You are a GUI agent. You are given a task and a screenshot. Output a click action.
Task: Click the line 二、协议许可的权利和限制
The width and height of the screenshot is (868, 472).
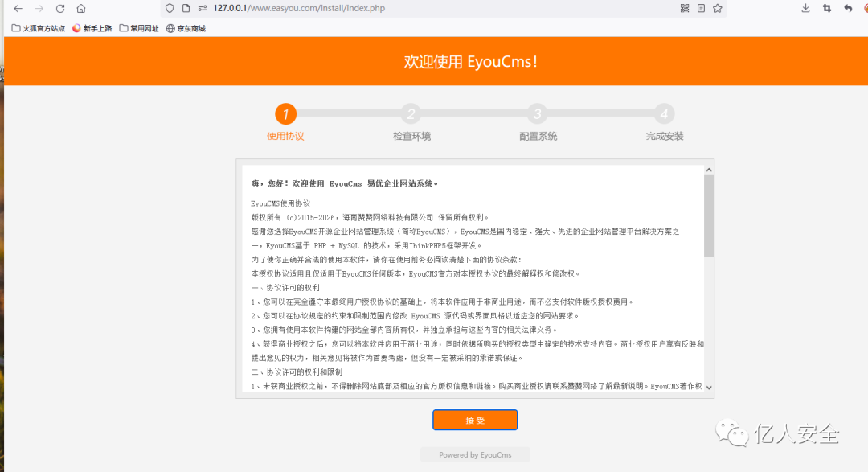coord(297,371)
